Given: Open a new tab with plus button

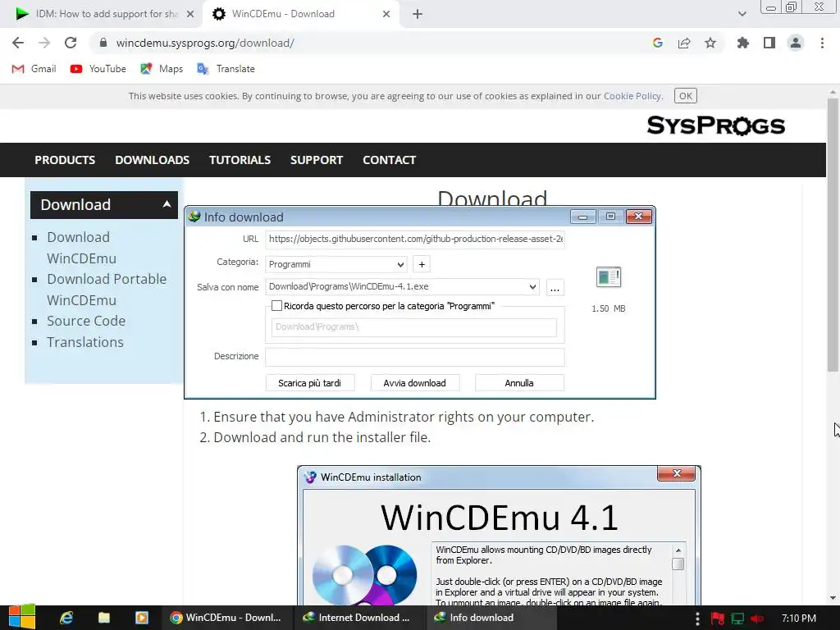Looking at the screenshot, I should [418, 14].
